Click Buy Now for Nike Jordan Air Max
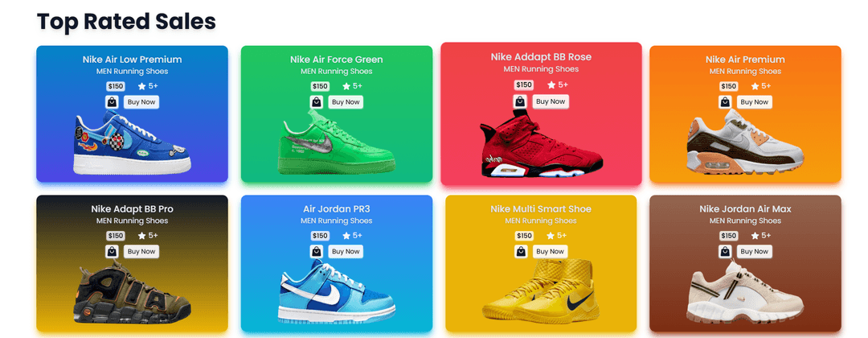 755,252
